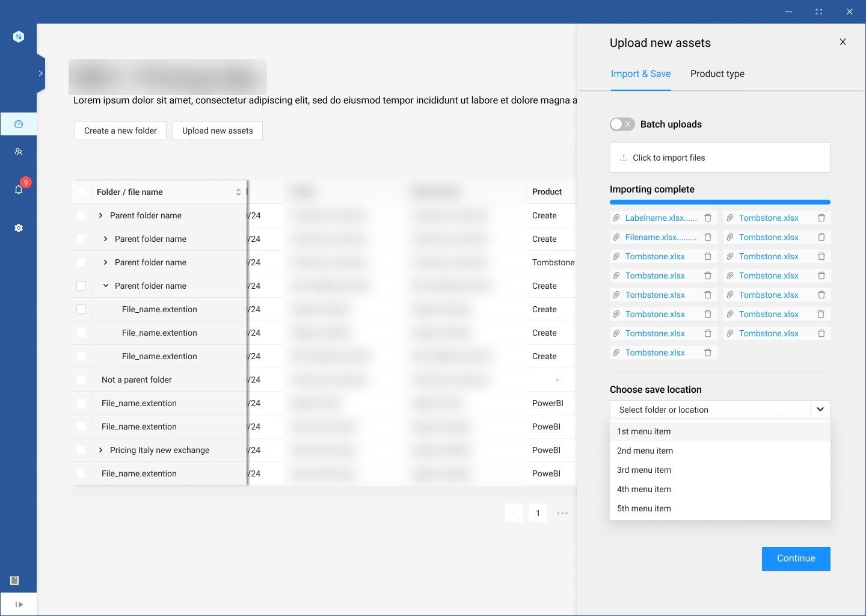
Task: Delete Labelname.xlsx from import list
Action: pos(708,218)
